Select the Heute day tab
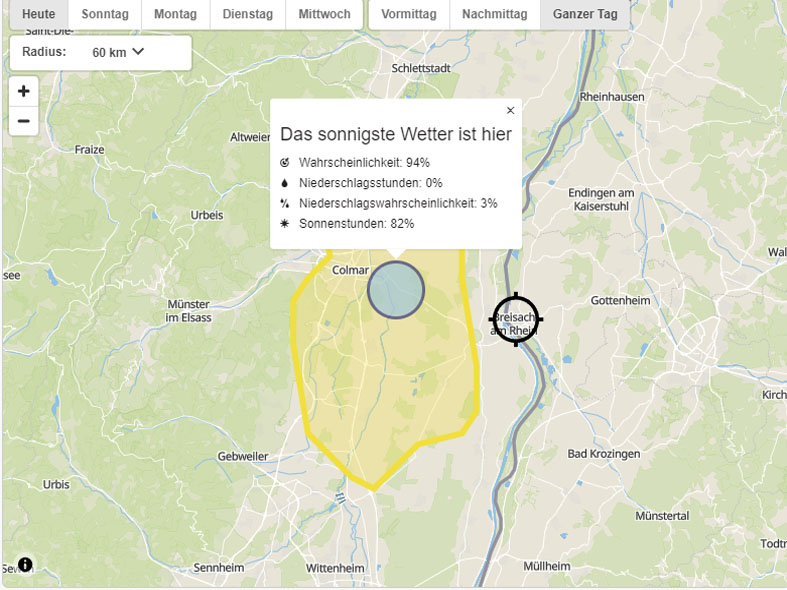 (39, 15)
